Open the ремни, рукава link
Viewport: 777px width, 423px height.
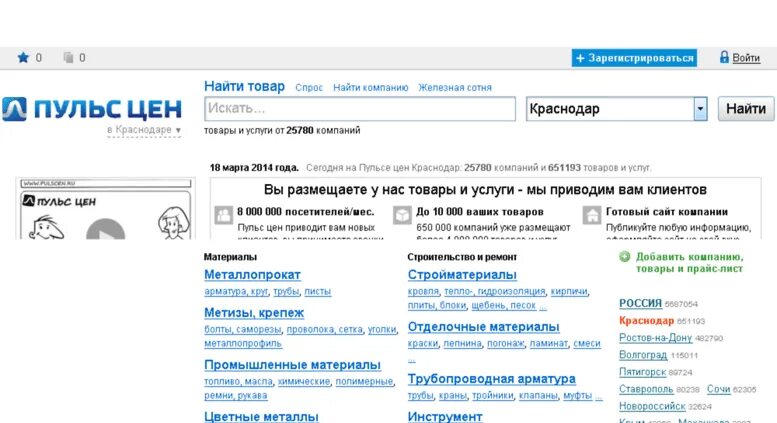[235, 395]
